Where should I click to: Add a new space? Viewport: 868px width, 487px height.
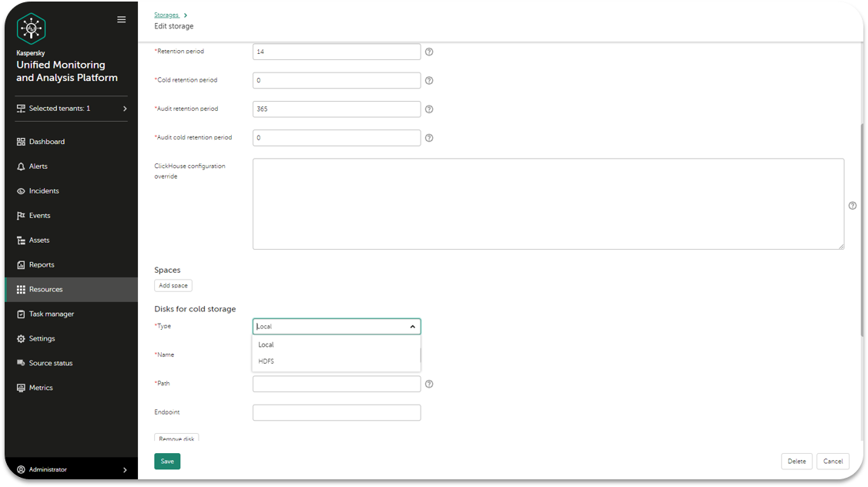[173, 284]
